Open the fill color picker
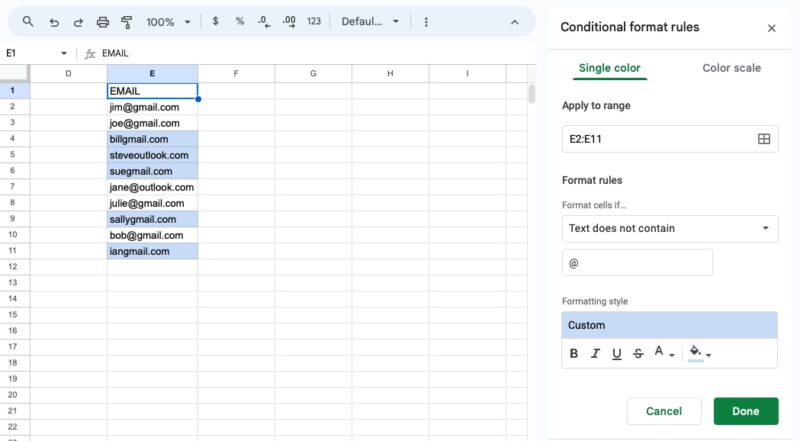 point(699,352)
